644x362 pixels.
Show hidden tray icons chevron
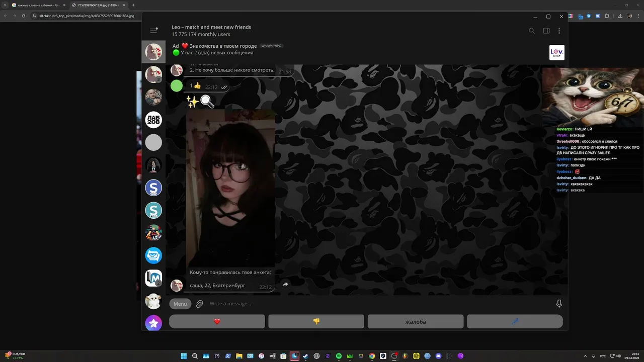(586, 356)
